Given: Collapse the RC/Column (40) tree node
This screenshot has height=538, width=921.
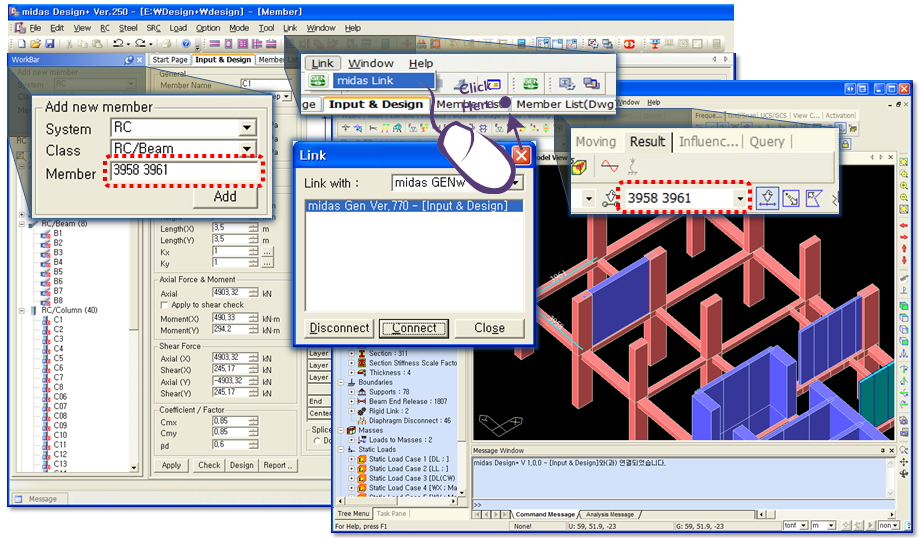Looking at the screenshot, I should pos(22,310).
